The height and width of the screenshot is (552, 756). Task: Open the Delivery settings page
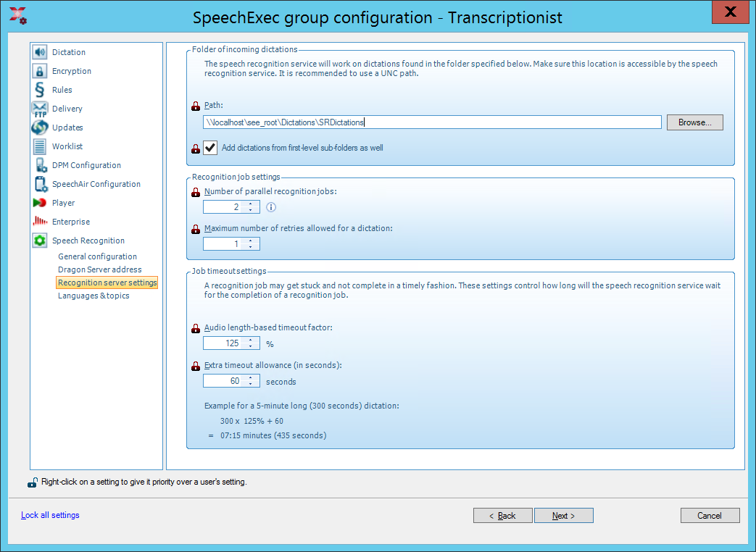67,109
